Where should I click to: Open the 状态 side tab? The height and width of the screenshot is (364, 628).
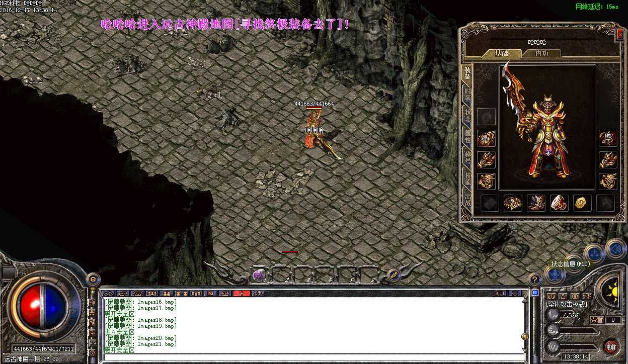click(x=467, y=116)
